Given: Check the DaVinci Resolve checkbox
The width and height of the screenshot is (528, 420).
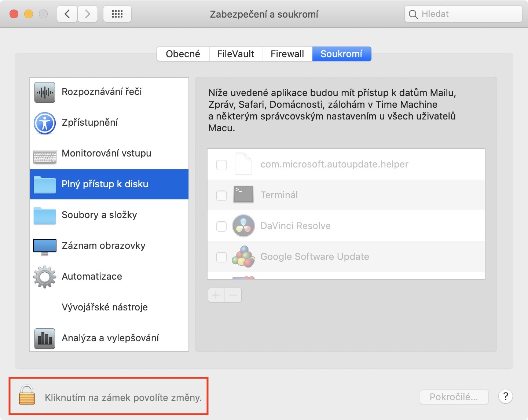Looking at the screenshot, I should 221,226.
